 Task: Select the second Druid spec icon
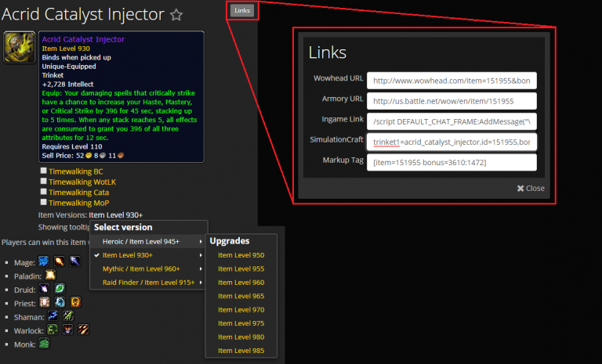[x=59, y=289]
